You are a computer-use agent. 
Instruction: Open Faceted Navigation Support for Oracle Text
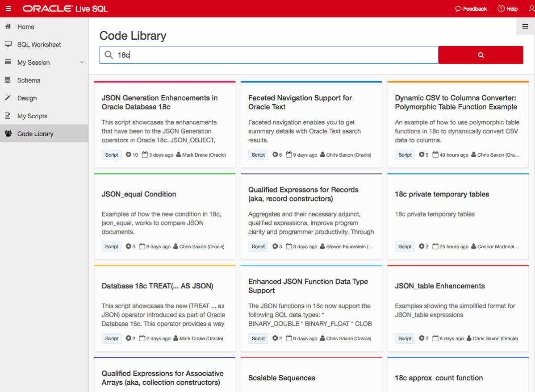tap(300, 102)
